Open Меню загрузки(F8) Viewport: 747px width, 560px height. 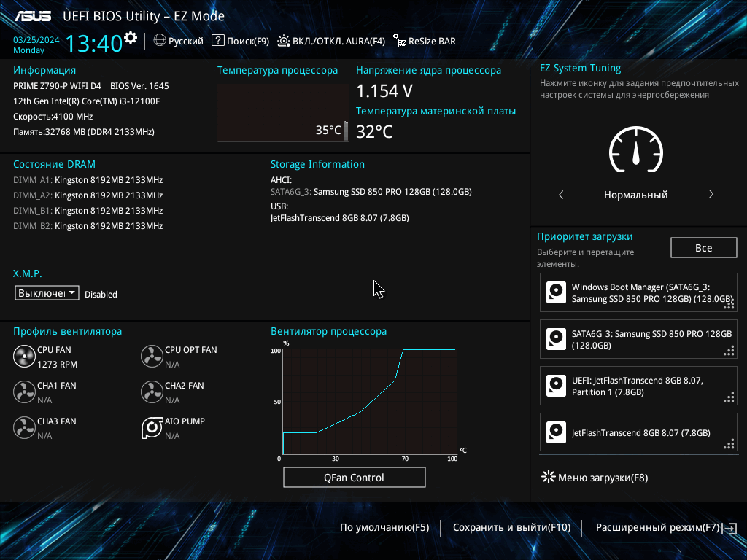coord(603,478)
